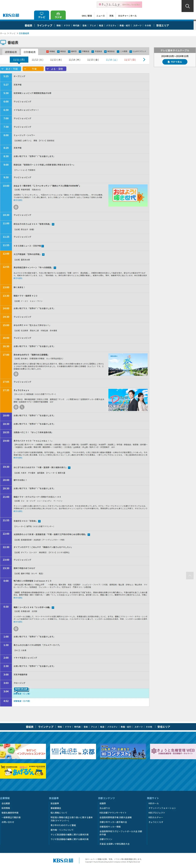Click 字幕放送 legend icon

80,52
